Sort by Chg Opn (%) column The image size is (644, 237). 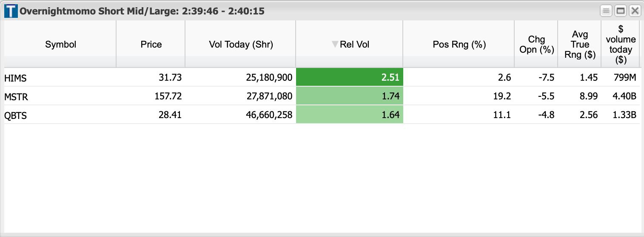point(536,44)
